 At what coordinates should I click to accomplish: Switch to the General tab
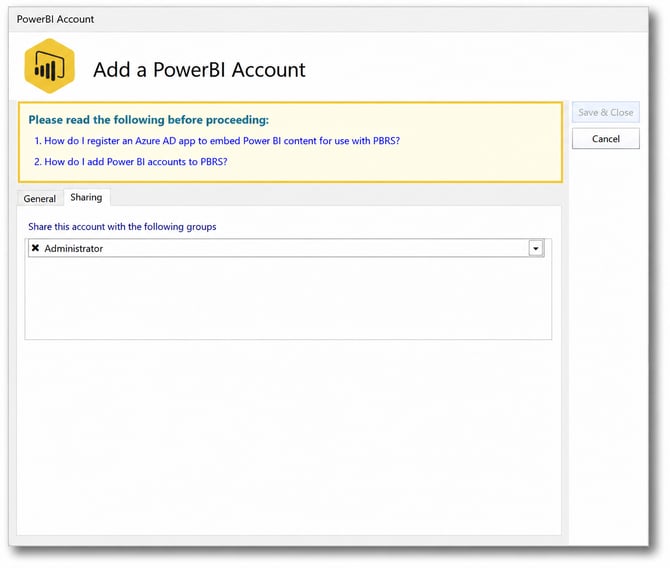[40, 198]
